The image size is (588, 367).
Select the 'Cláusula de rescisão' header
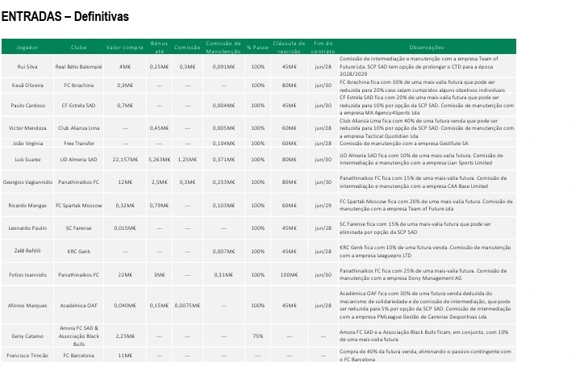tap(289, 48)
